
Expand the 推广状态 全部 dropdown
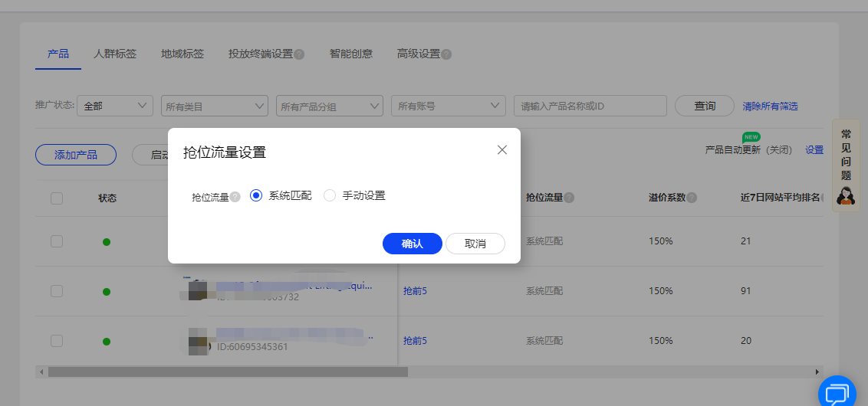pyautogui.click(x=114, y=106)
